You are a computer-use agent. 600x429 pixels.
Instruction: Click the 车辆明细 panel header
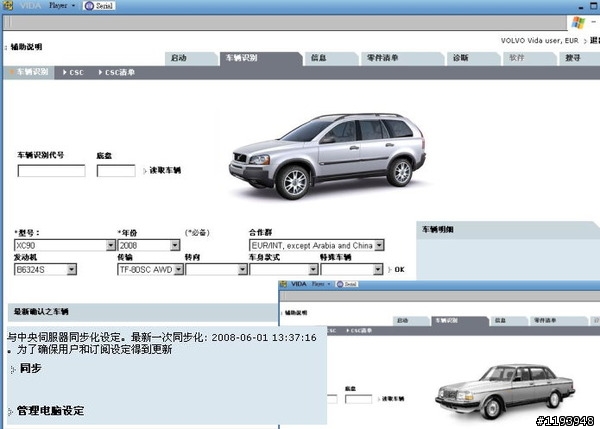[x=507, y=230]
